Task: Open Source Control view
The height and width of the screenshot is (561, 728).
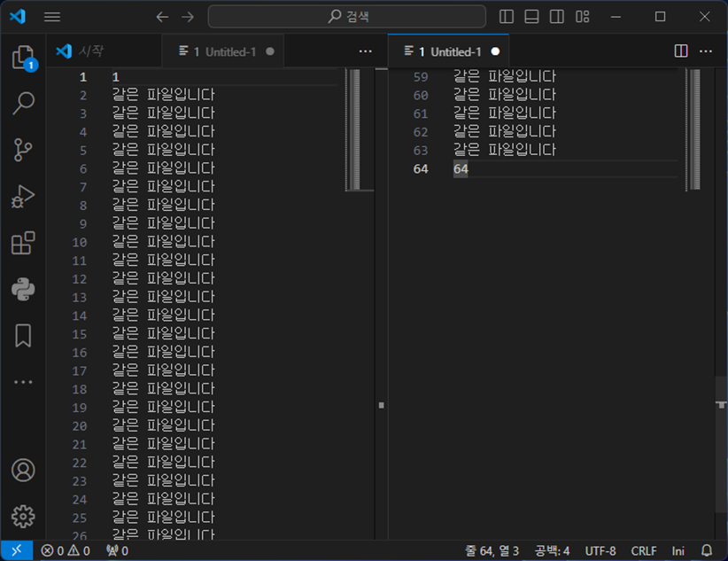Action: 23,150
